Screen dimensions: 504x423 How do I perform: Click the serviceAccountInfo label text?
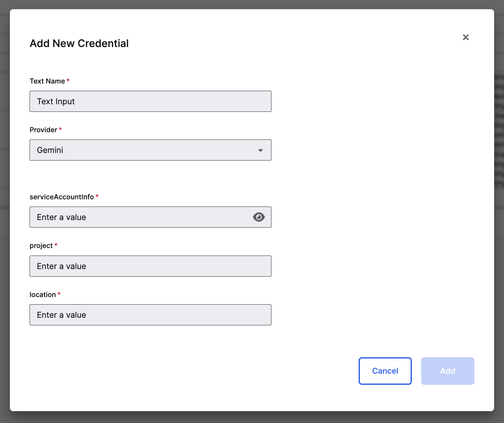[62, 197]
